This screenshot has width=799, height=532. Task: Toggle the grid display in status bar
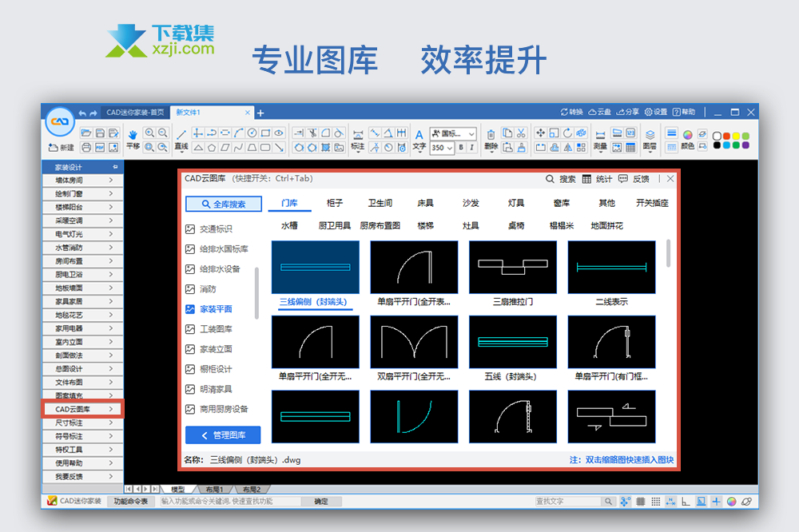(x=641, y=502)
